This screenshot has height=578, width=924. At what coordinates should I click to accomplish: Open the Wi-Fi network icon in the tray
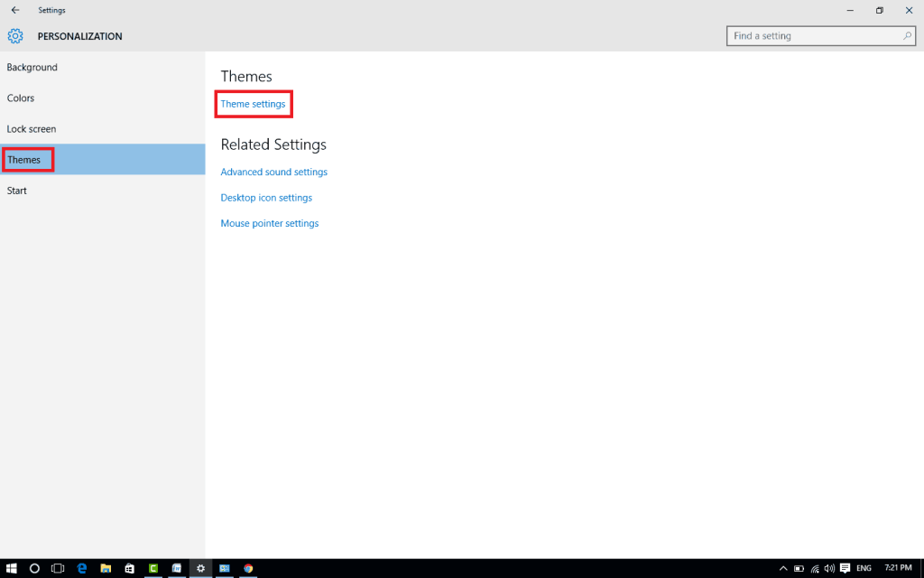click(815, 568)
